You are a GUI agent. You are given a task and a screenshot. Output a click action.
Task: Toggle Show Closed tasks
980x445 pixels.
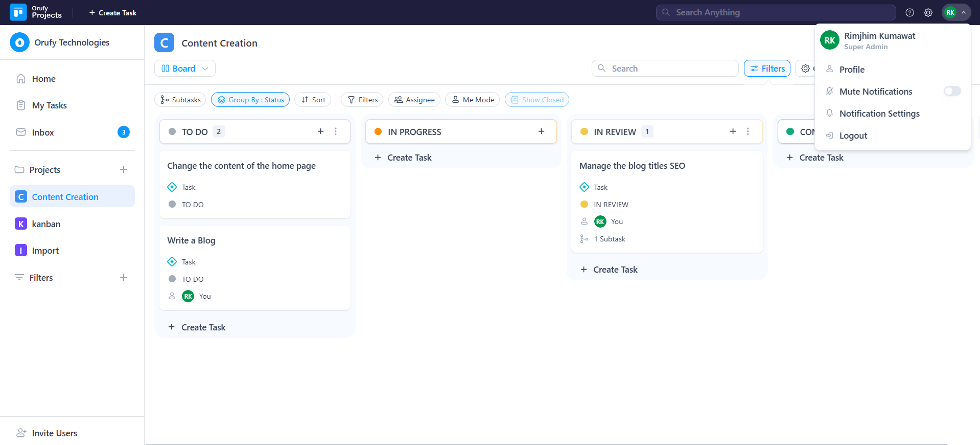tap(536, 100)
